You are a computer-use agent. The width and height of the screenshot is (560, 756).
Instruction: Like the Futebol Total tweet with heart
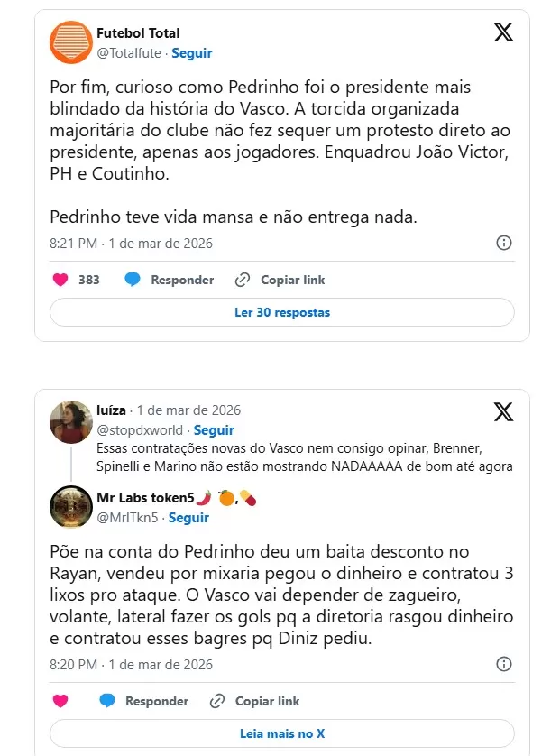point(60,280)
